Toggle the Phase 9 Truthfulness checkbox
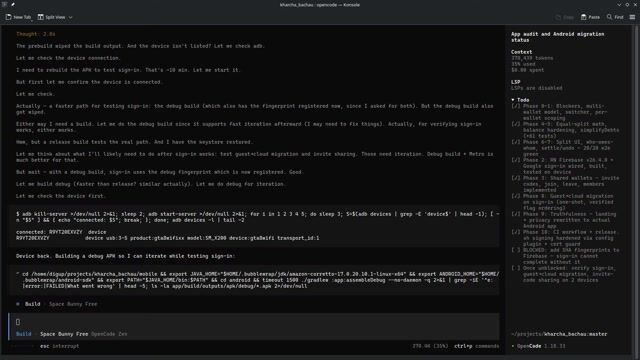Screen dimensions: 640x360 click(x=516, y=214)
